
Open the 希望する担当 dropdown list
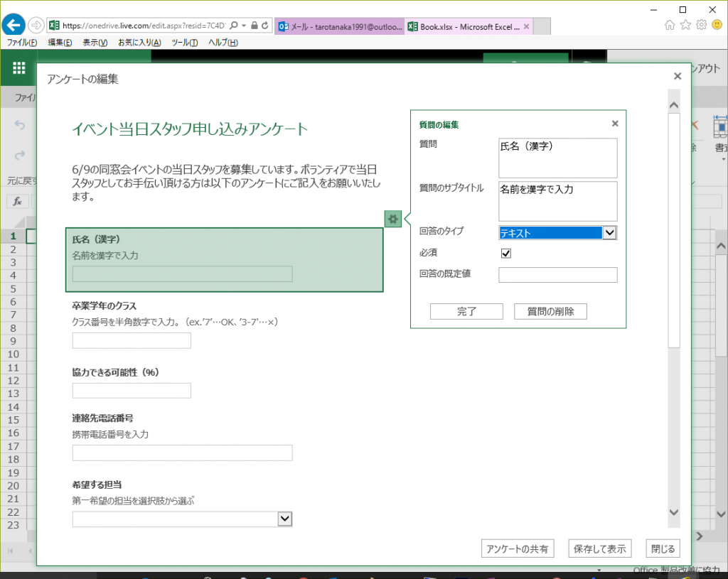pos(284,519)
